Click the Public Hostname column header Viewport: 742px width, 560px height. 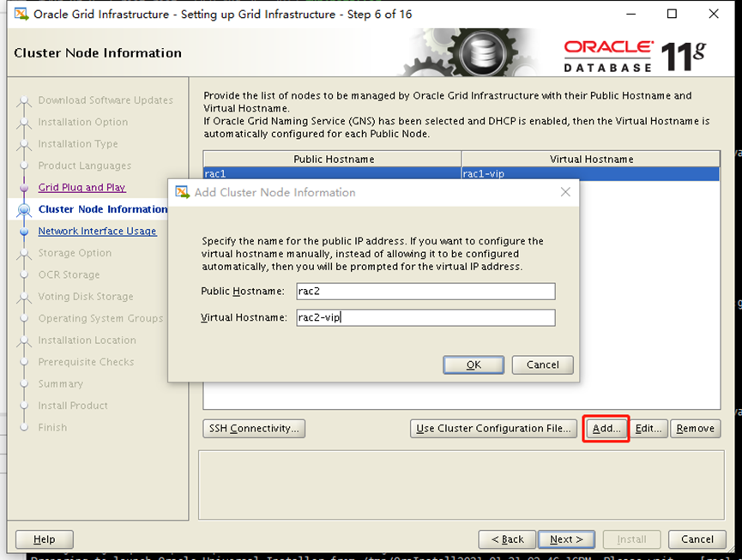pos(332,159)
